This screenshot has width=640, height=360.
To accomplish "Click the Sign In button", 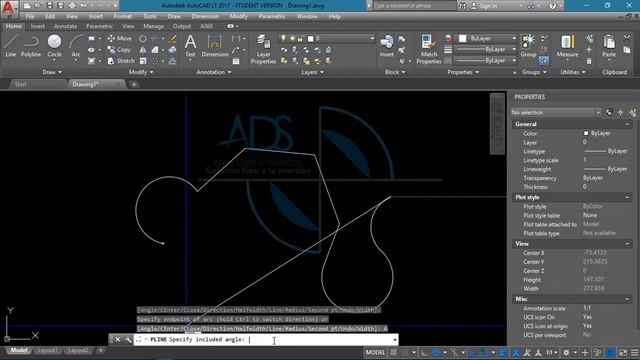I will [x=484, y=6].
